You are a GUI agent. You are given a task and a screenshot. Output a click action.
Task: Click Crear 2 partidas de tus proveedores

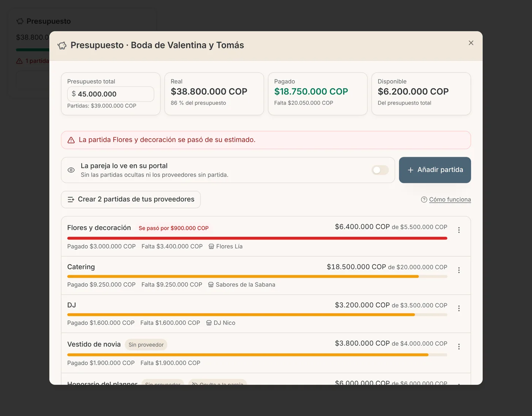[x=131, y=199]
